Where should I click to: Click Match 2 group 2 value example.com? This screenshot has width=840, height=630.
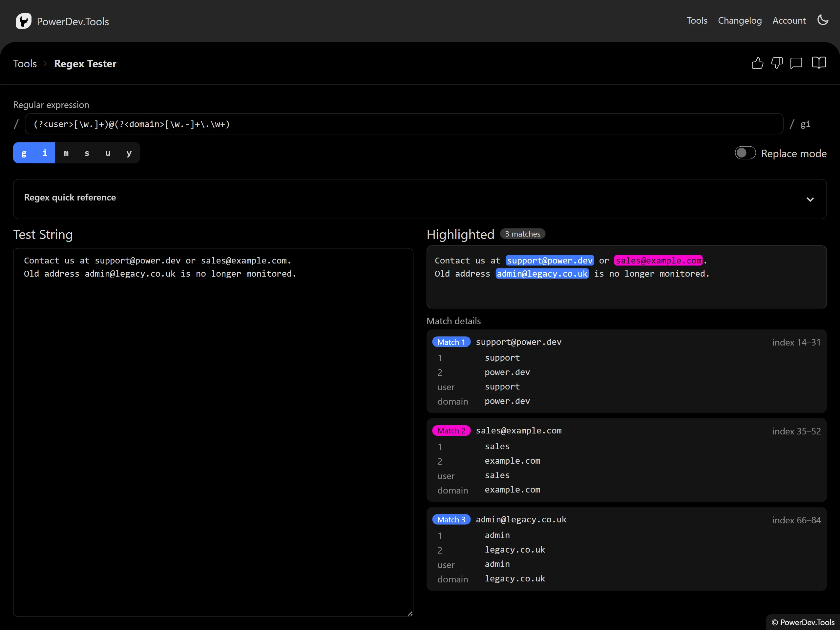(x=512, y=461)
